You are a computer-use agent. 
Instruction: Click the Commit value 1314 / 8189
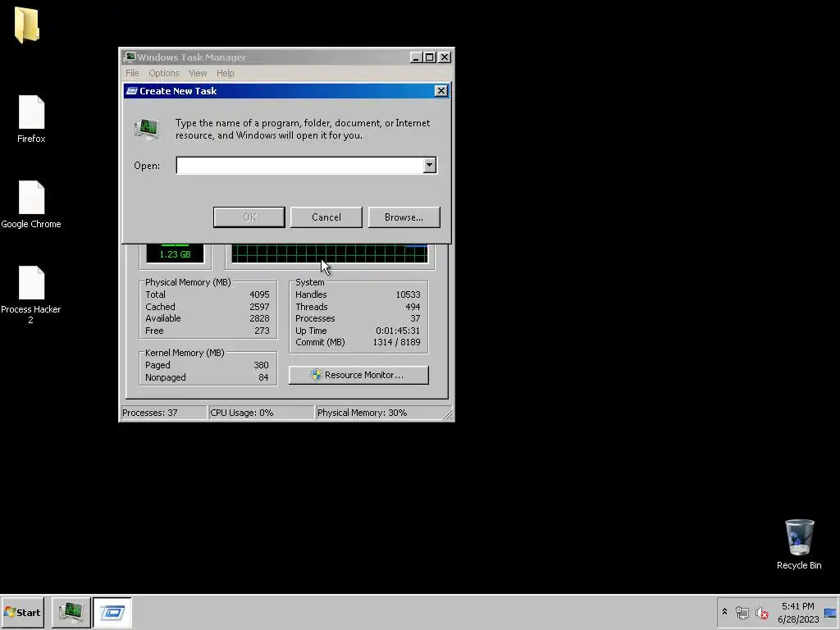tap(397, 342)
